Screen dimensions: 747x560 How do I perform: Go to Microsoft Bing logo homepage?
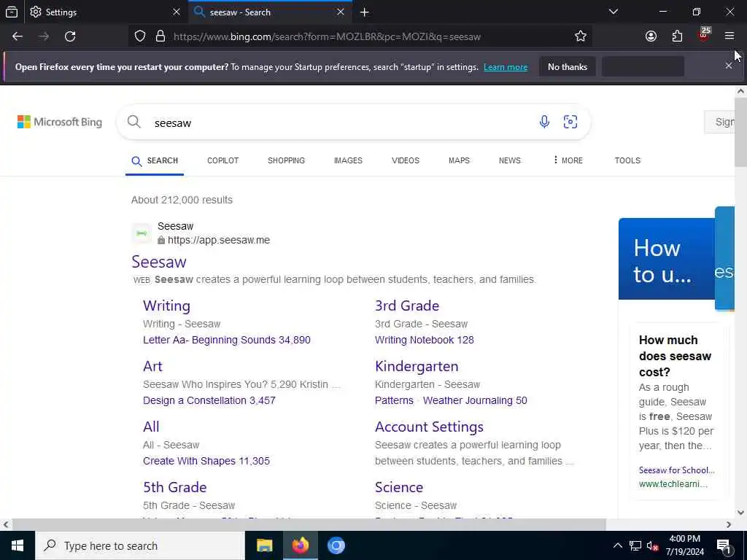60,122
